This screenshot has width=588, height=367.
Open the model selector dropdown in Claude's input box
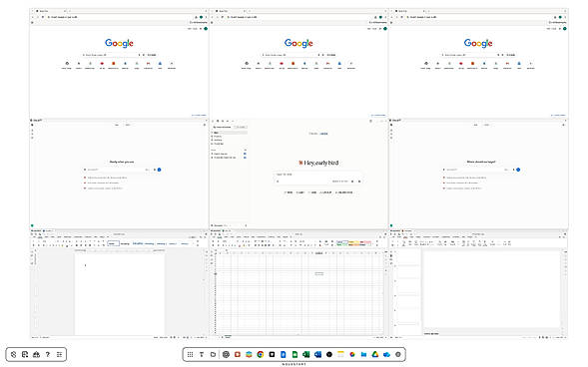(340, 182)
